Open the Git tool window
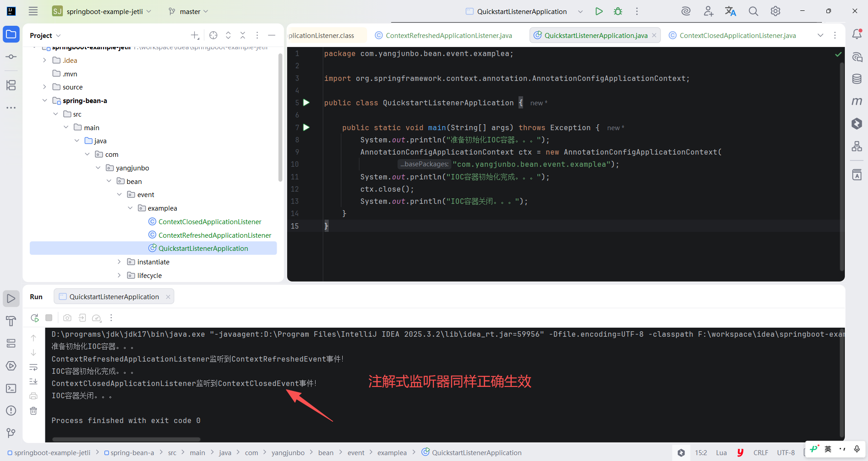868x461 pixels. 11,433
